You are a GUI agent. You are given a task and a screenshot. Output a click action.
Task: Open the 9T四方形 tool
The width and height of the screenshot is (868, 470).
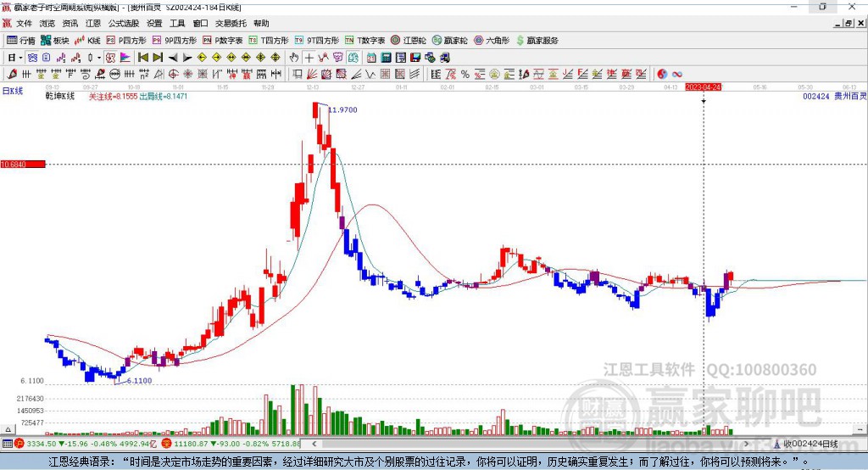coord(317,41)
